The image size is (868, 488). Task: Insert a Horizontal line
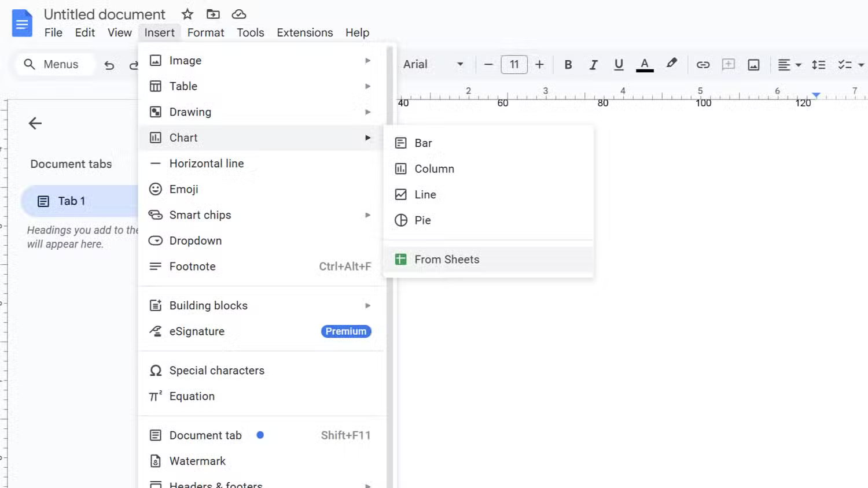[x=262, y=164]
